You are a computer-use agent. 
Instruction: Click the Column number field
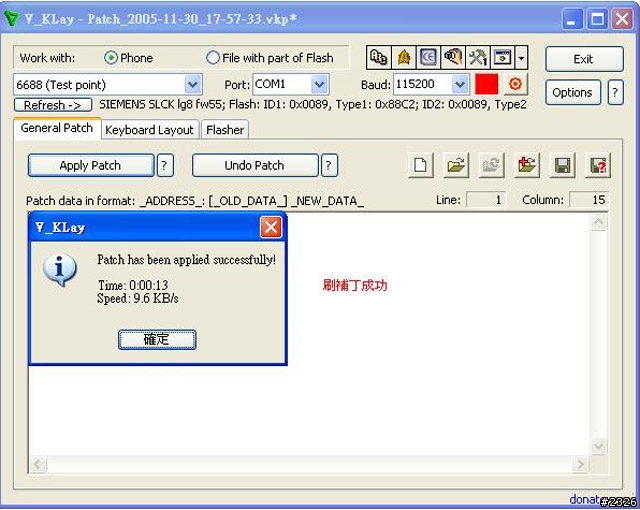[589, 200]
